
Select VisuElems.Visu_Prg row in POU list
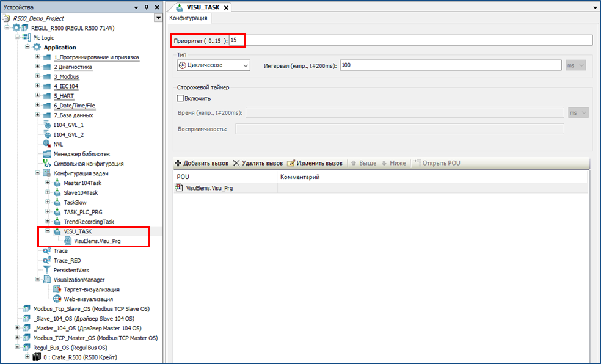tap(209, 188)
